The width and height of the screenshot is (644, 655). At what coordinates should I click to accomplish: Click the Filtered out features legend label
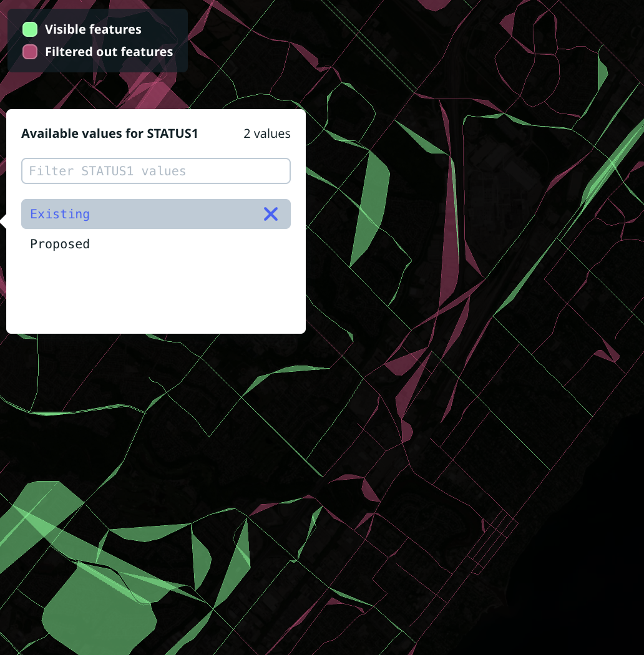[109, 52]
